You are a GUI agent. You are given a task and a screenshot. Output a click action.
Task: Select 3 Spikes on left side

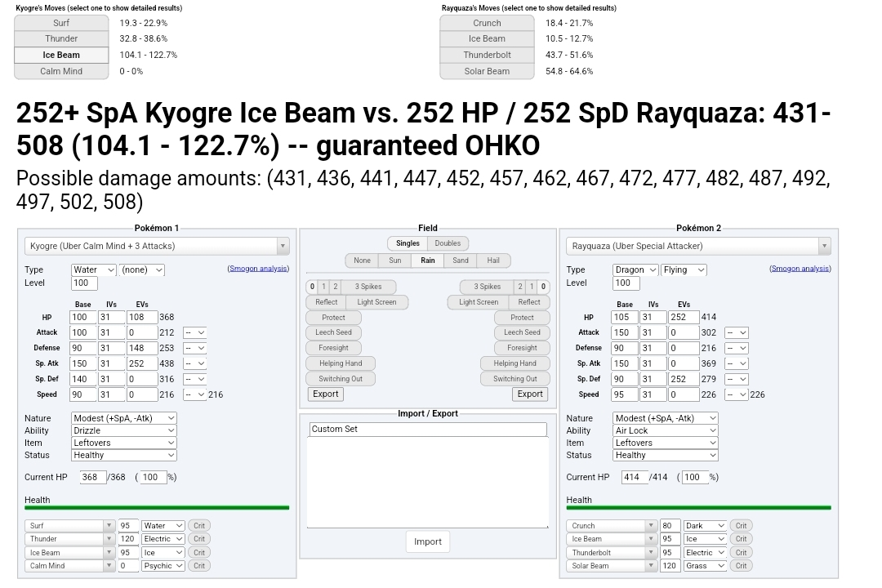(x=368, y=287)
